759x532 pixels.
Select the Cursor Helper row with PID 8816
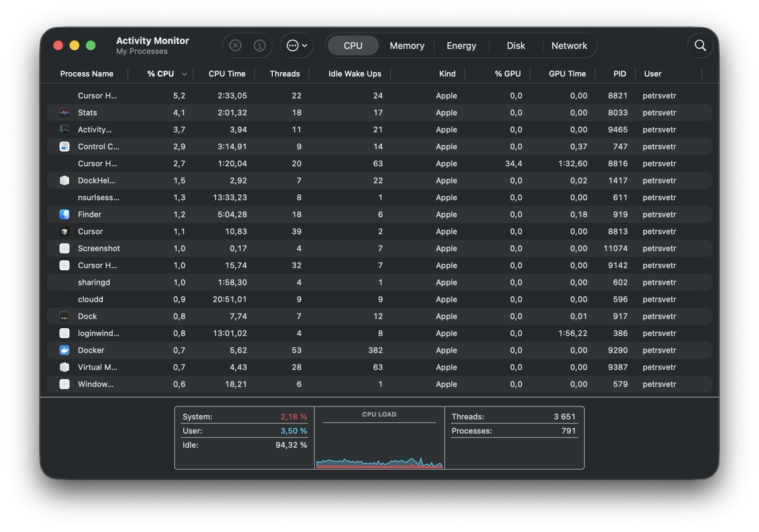[379, 164]
